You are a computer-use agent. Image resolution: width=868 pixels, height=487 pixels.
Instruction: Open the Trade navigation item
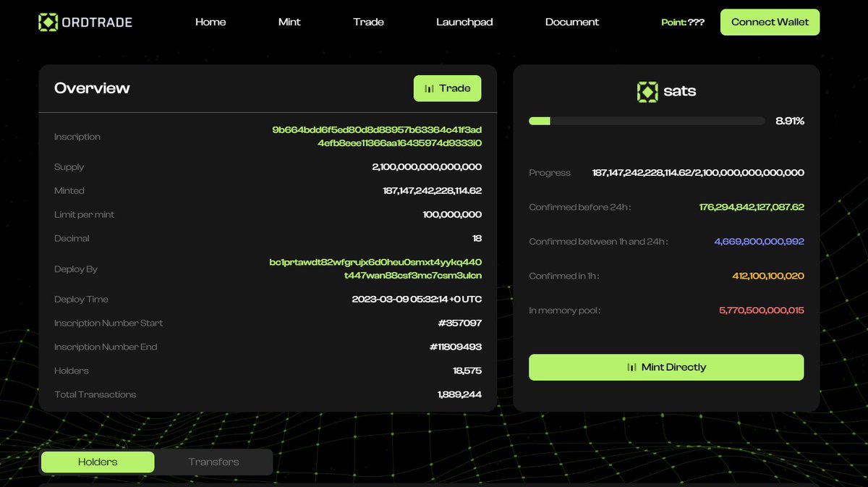click(x=369, y=22)
